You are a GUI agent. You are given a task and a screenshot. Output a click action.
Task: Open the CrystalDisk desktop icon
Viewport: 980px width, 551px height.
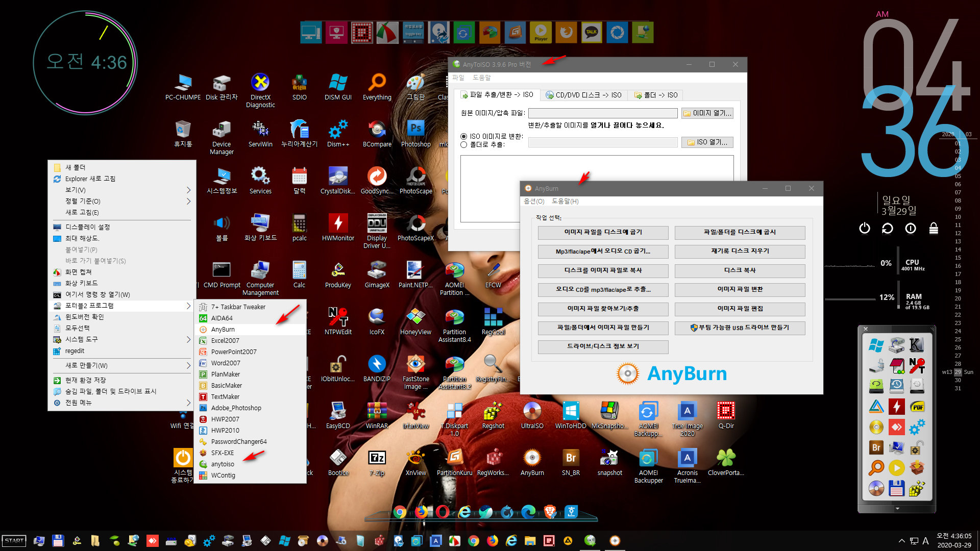coord(338,181)
